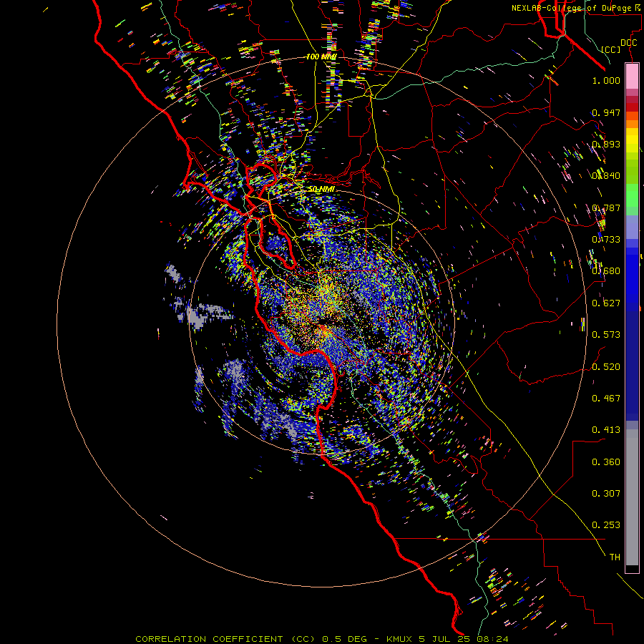Screen dimensions: 644x644
Task: Click the TH threshold label on legend
Action: pyautogui.click(x=615, y=557)
